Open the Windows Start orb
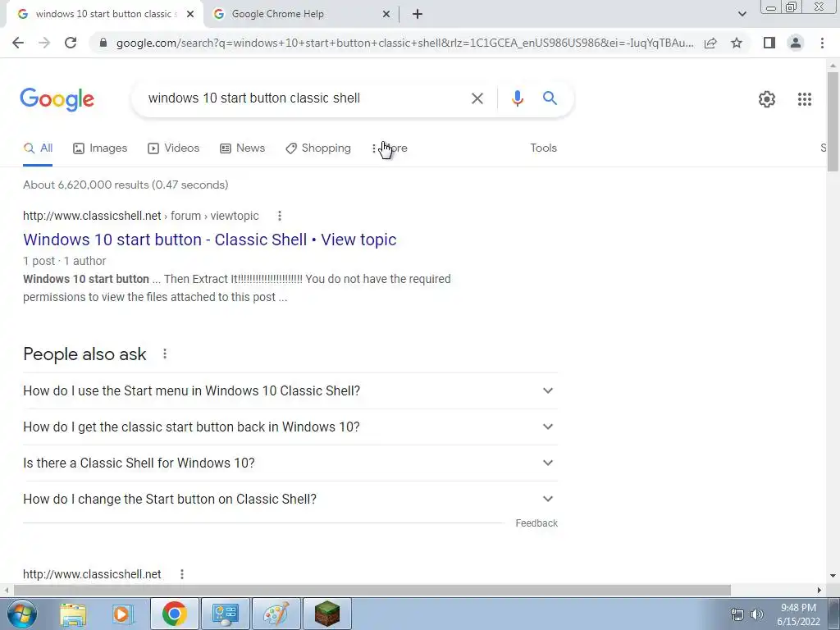This screenshot has height=630, width=840. (22, 614)
